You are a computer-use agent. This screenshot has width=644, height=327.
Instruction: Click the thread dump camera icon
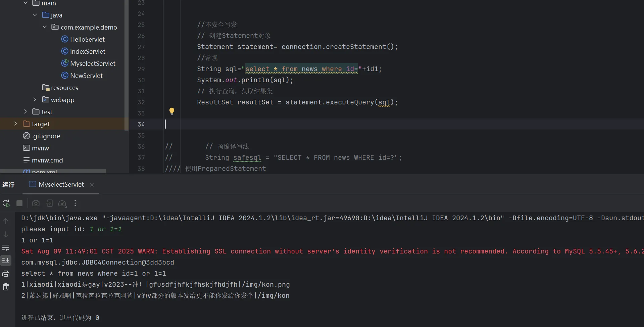pos(36,203)
